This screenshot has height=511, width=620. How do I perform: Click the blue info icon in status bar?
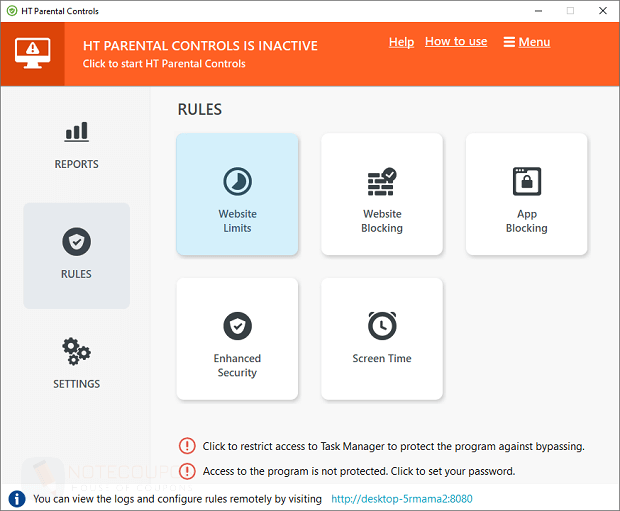click(x=17, y=498)
